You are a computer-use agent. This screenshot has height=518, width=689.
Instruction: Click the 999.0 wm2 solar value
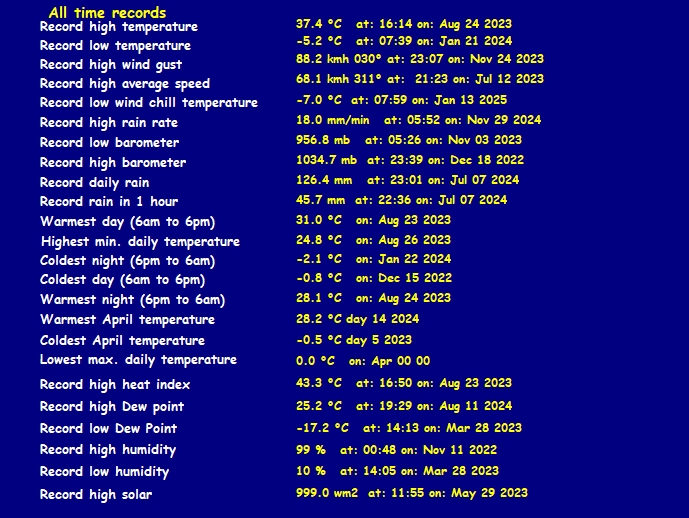[x=412, y=493]
